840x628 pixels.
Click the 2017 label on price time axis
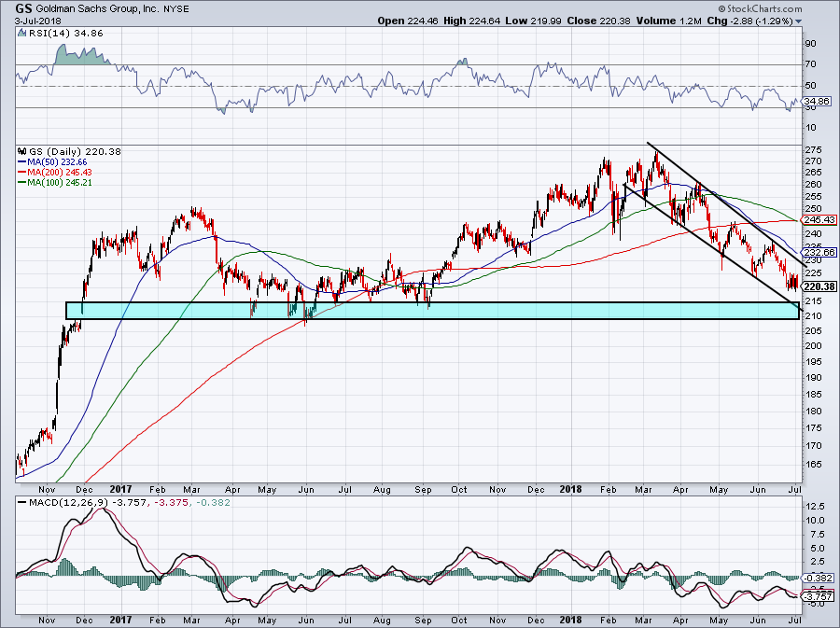120,489
